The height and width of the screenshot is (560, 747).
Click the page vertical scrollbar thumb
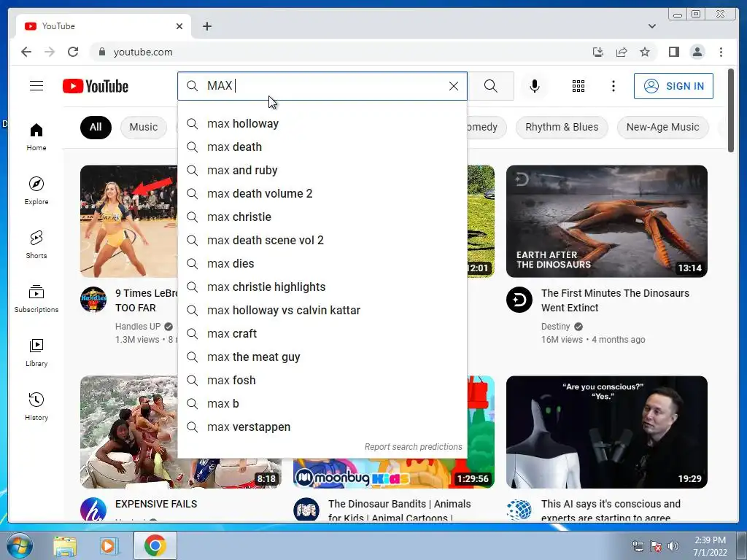[x=731, y=111]
